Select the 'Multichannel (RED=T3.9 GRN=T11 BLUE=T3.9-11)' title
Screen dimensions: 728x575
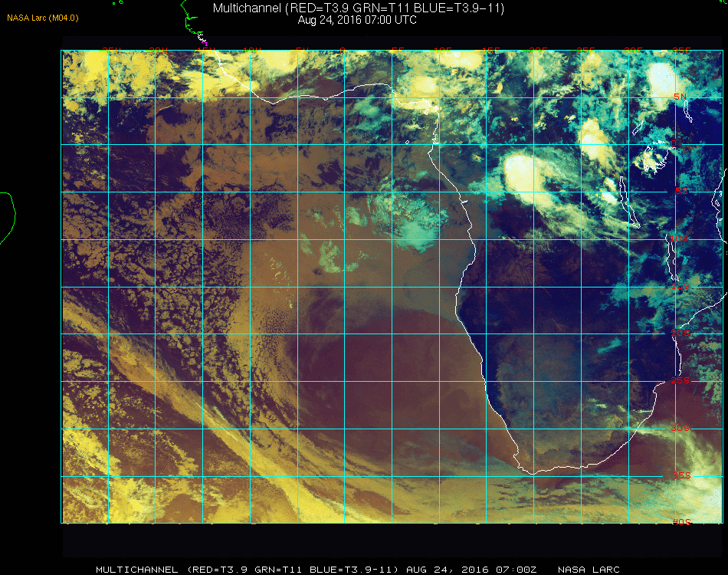click(359, 8)
